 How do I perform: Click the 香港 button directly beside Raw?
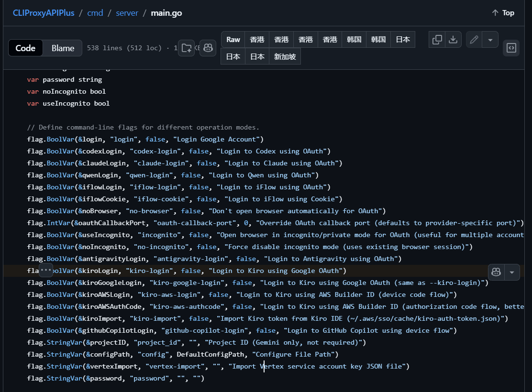click(257, 40)
